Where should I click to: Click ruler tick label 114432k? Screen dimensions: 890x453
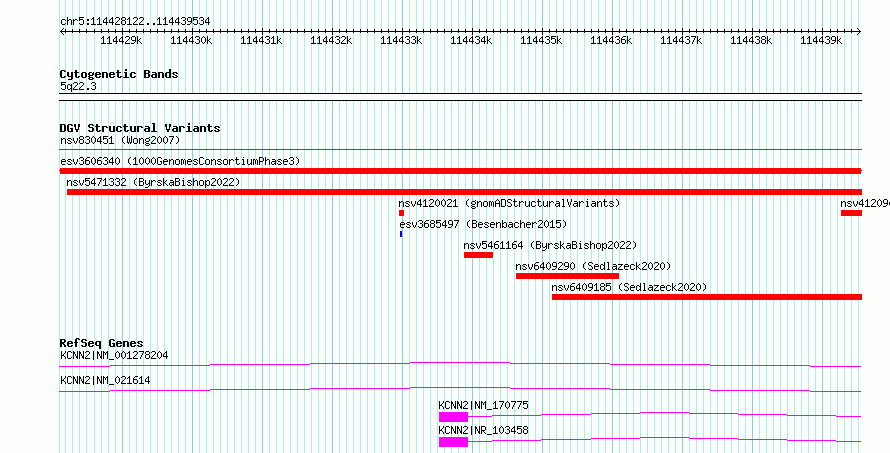point(331,40)
